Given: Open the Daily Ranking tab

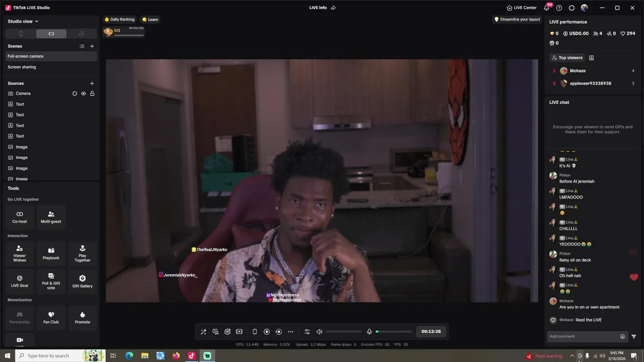Looking at the screenshot, I should point(120,20).
